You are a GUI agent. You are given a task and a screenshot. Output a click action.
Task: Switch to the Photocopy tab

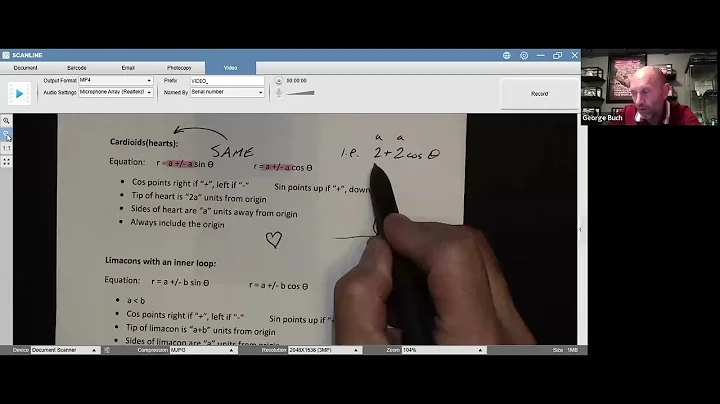(179, 68)
